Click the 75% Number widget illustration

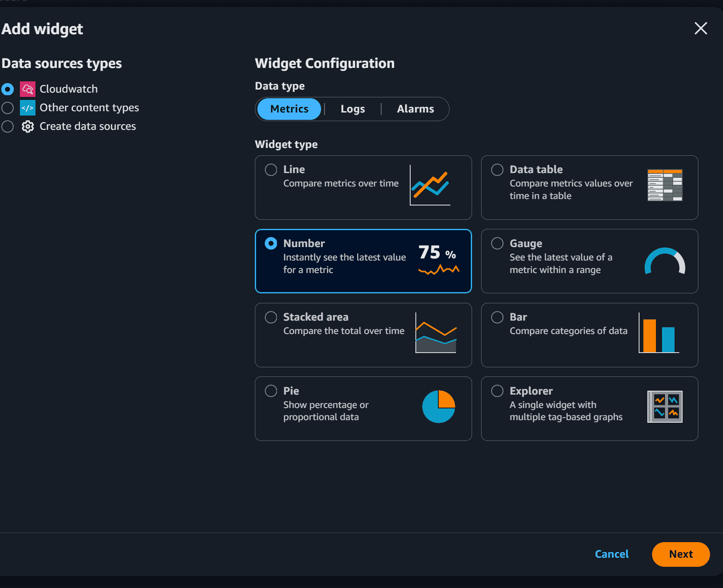[439, 259]
